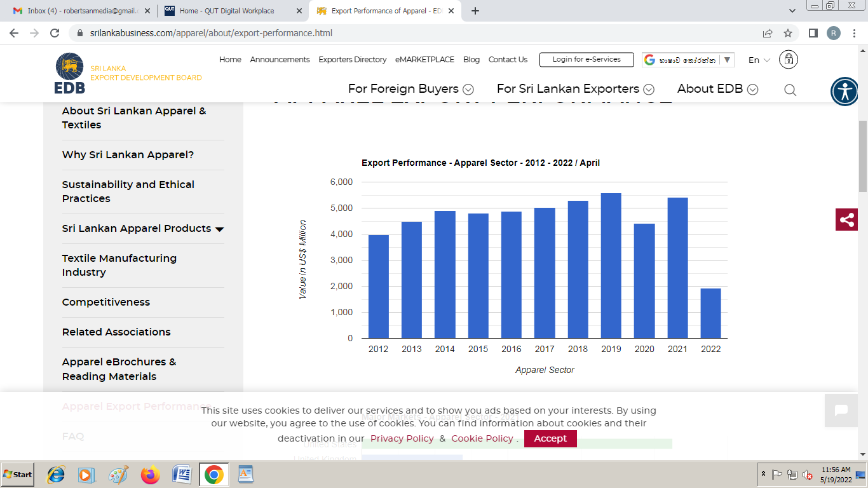Open Internet Explorer from the taskbar
This screenshot has height=488, width=868.
(x=56, y=475)
